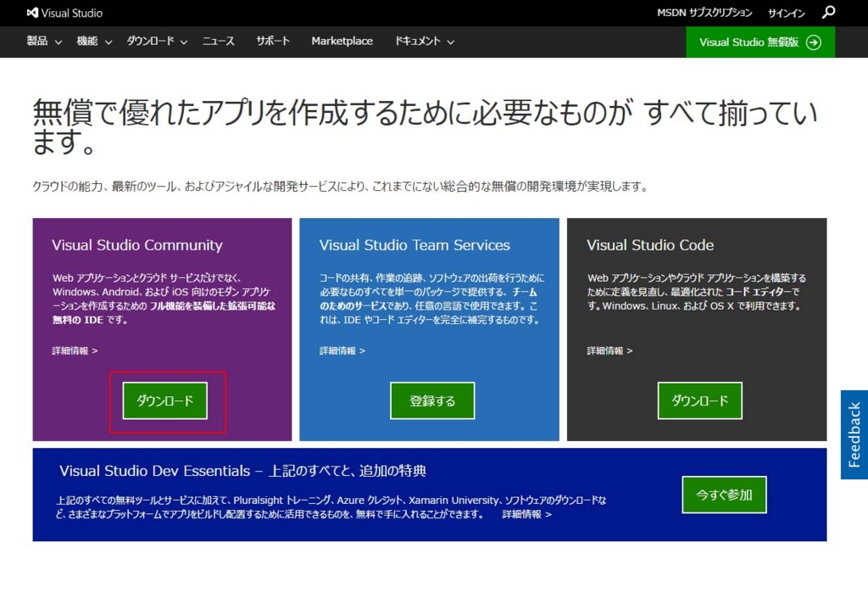Open the Feedback side tab
The image size is (868, 593).
(854, 434)
